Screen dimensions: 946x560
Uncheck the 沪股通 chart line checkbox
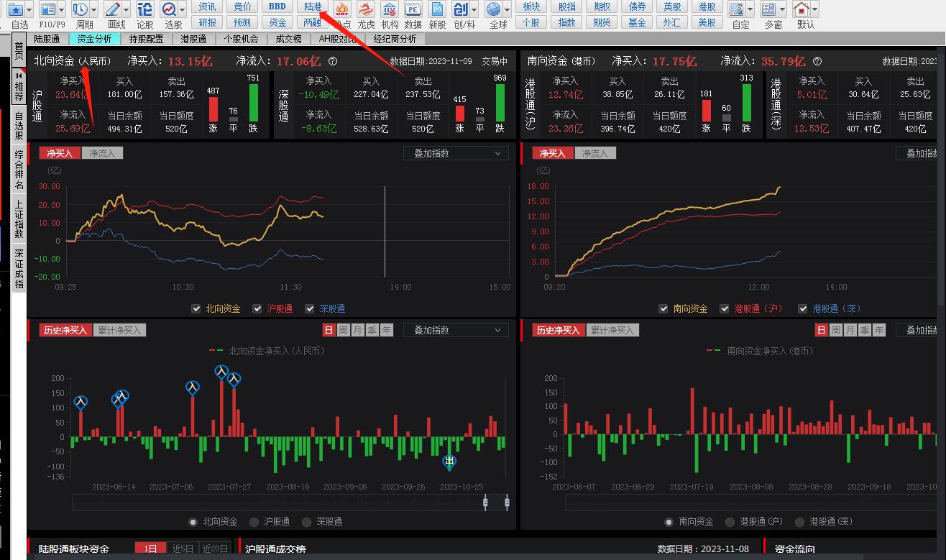pos(257,308)
